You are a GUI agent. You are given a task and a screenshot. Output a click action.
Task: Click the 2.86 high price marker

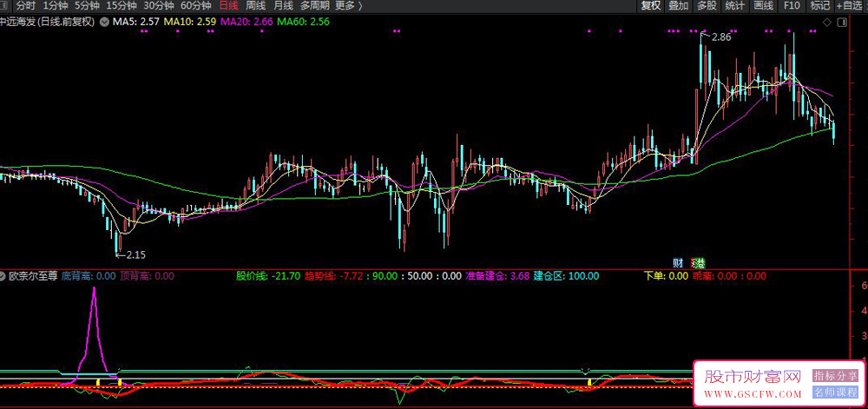[x=720, y=37]
